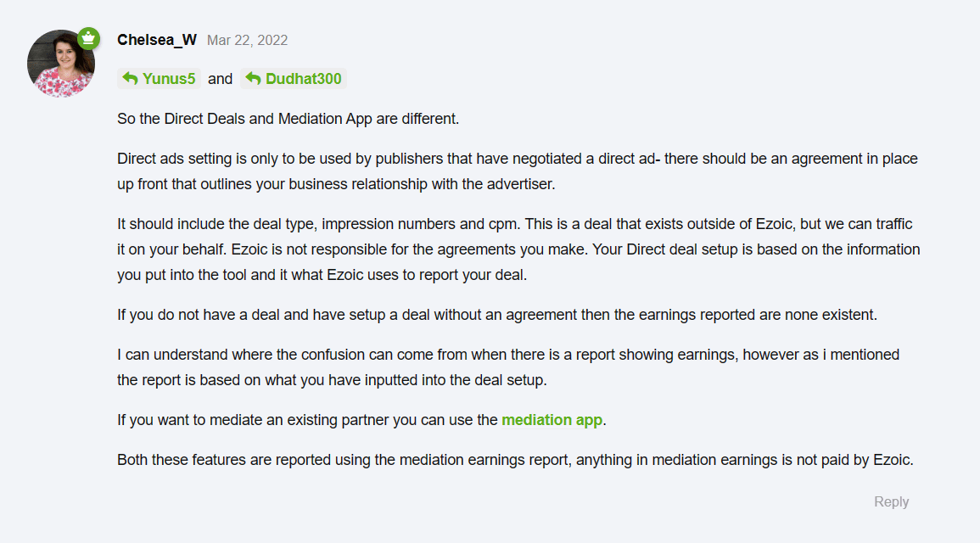Click the green crown badge on avatar
Viewport: 980px width, 543px height.
89,39
